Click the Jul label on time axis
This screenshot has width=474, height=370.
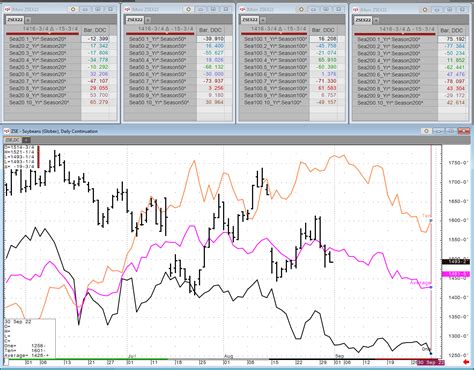131,356
